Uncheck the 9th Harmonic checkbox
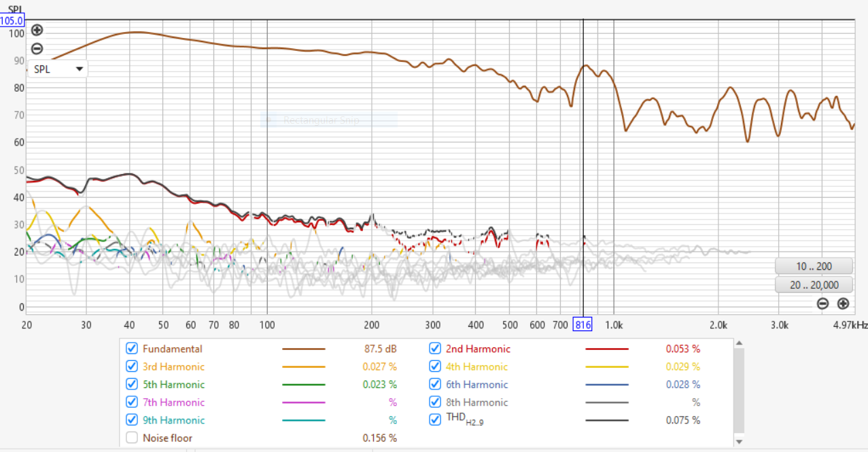 (132, 420)
